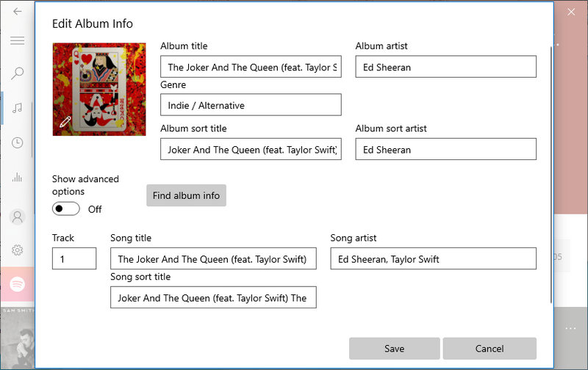Image resolution: width=588 pixels, height=370 pixels.
Task: Click the ellipsis more options icon
Action: coord(570,328)
